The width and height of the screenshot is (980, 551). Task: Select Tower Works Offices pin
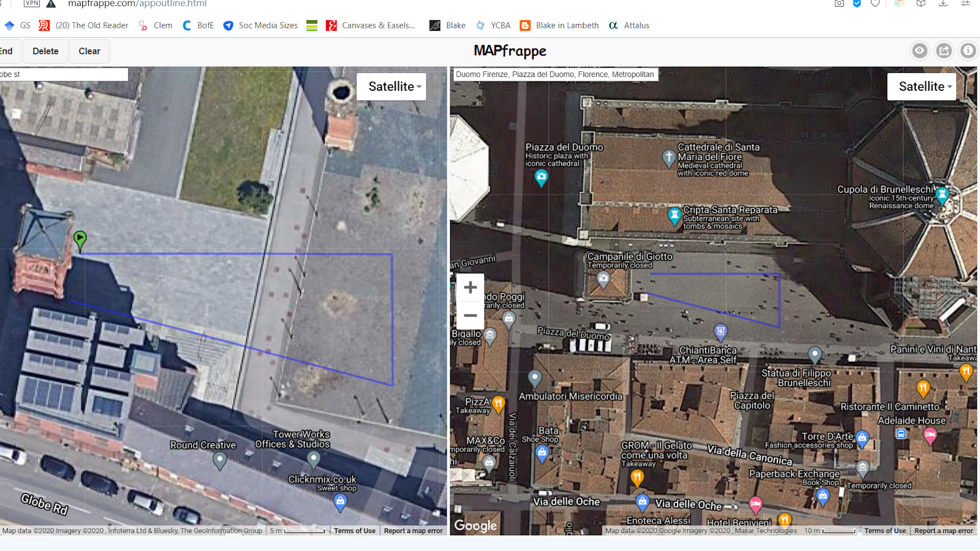313,459
